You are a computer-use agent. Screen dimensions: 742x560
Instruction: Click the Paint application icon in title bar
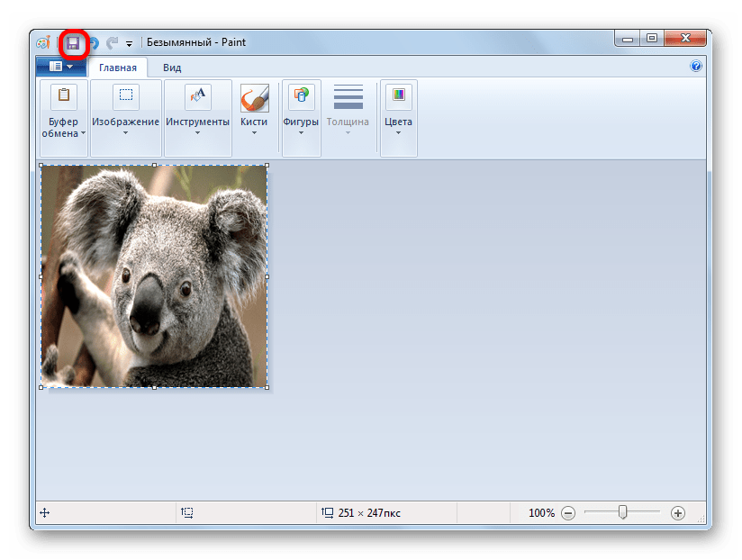43,42
